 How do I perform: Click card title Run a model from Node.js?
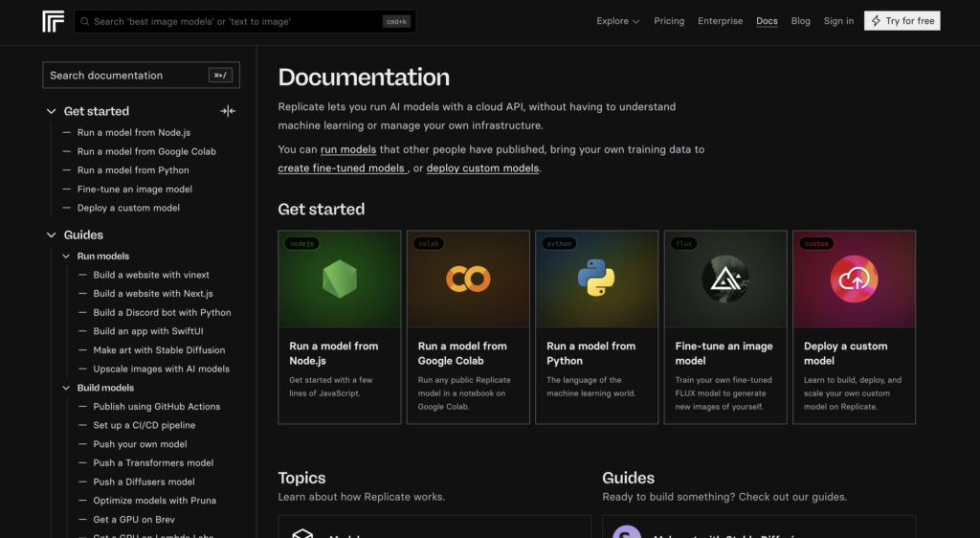click(334, 353)
